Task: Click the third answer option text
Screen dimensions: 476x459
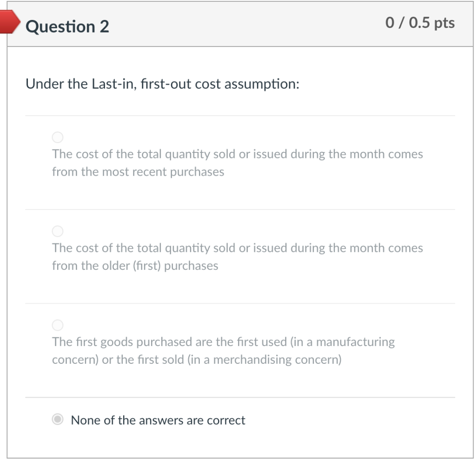Action: (x=223, y=350)
